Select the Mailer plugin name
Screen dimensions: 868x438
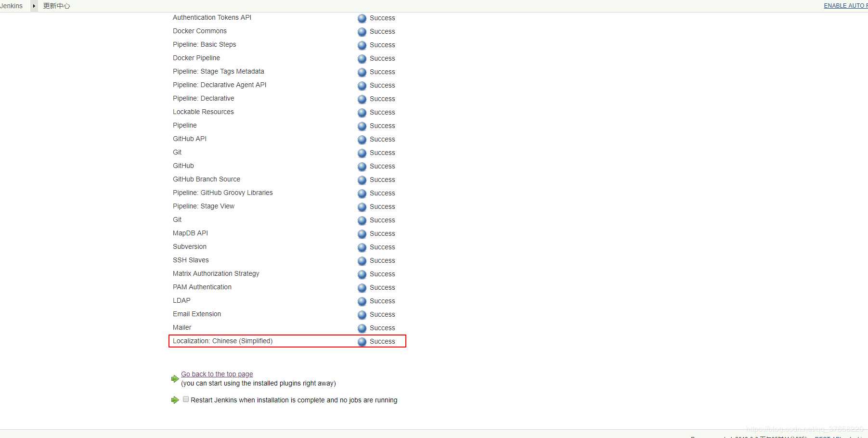(182, 327)
